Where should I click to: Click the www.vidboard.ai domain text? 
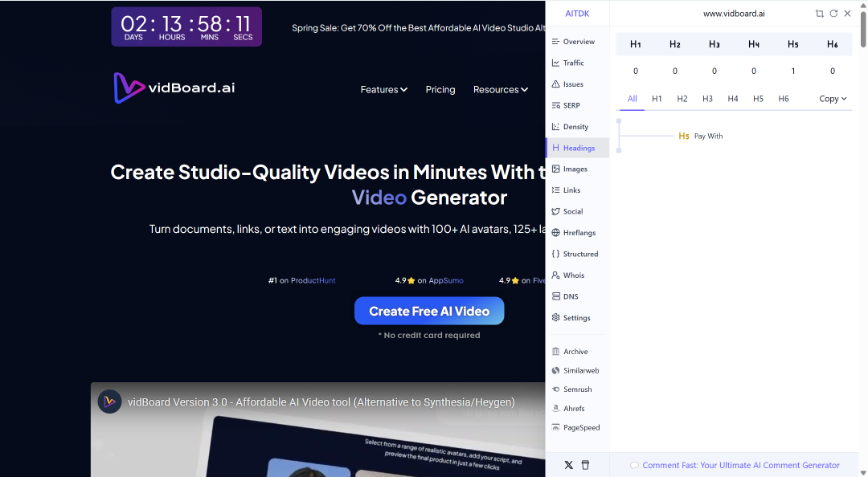(734, 14)
